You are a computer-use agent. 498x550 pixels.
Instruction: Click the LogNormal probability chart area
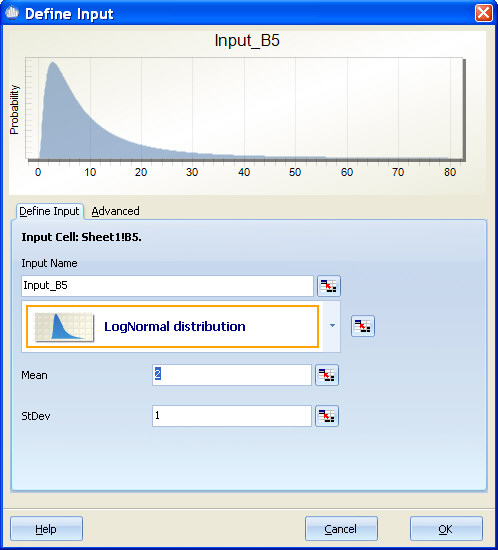point(244,108)
